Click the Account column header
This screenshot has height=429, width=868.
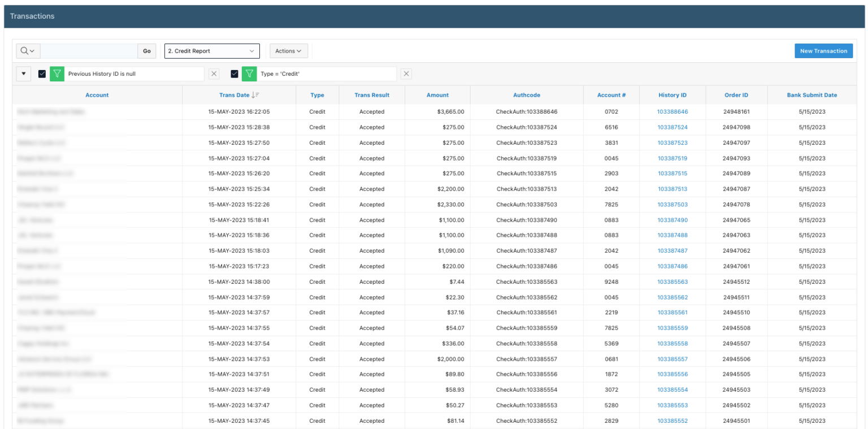pyautogui.click(x=97, y=95)
